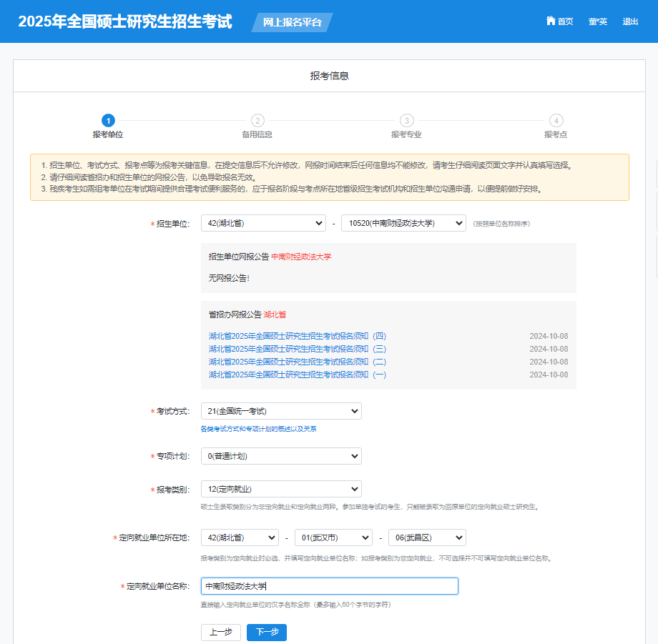This screenshot has width=658, height=644.
Task: Open the school dropdown showing 10520(中南财经政法大学)
Action: [403, 223]
